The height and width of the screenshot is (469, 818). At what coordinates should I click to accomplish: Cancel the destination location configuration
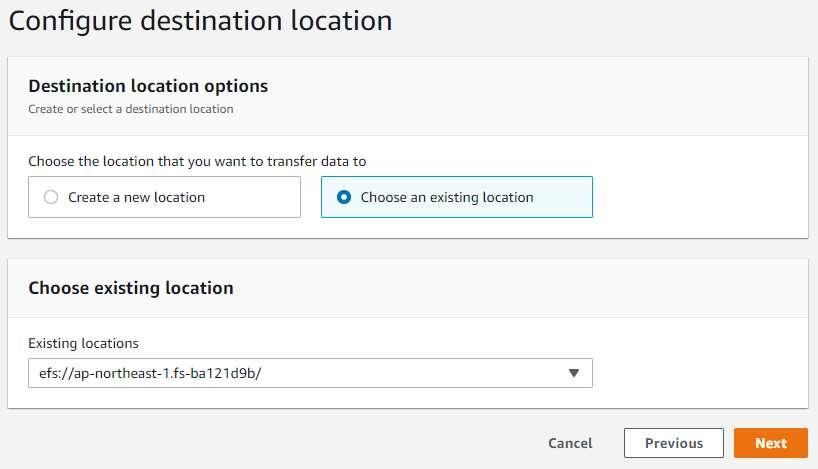(570, 443)
